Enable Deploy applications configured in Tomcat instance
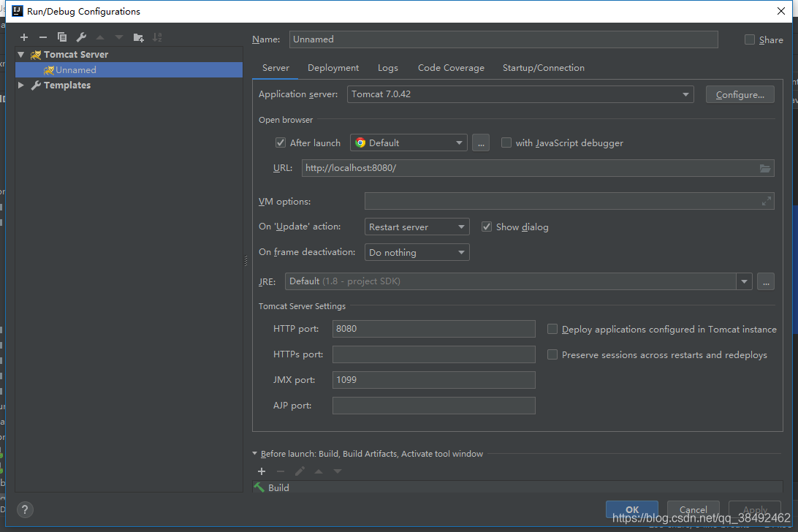Viewport: 798px width, 532px height. [x=552, y=330]
